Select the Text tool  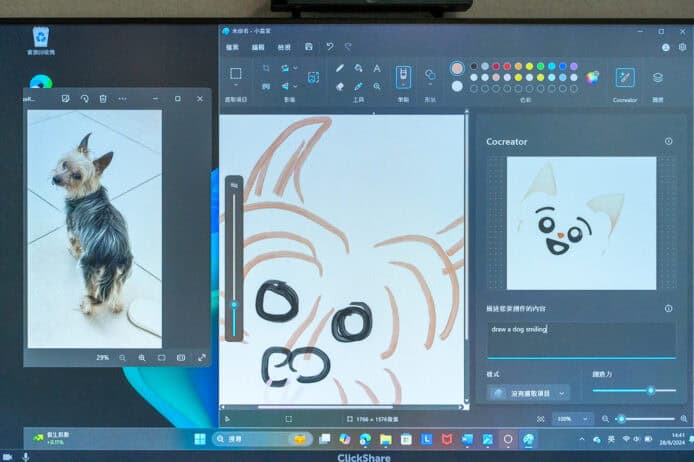pyautogui.click(x=377, y=68)
